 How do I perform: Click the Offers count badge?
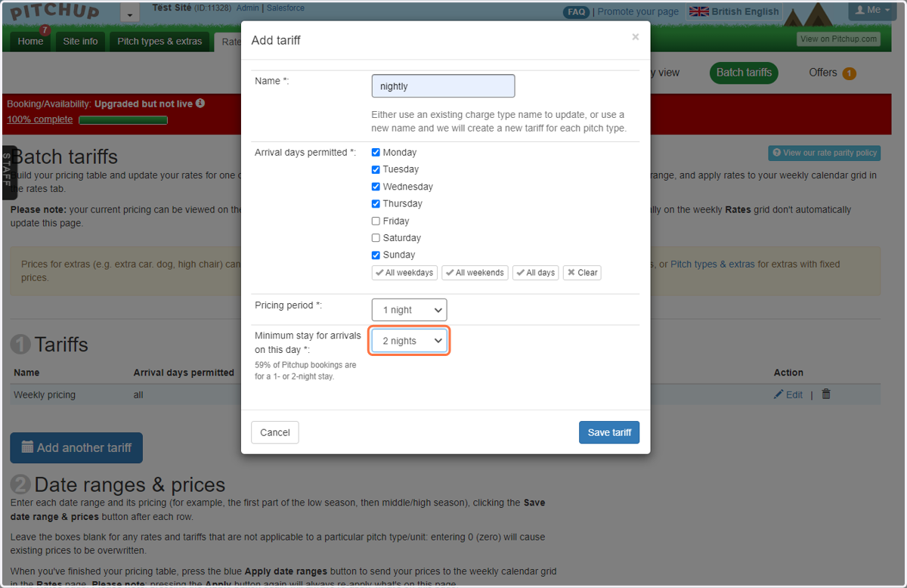click(x=849, y=73)
